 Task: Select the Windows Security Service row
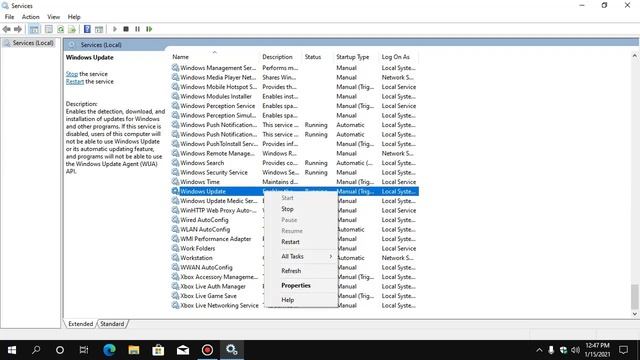[x=295, y=172]
